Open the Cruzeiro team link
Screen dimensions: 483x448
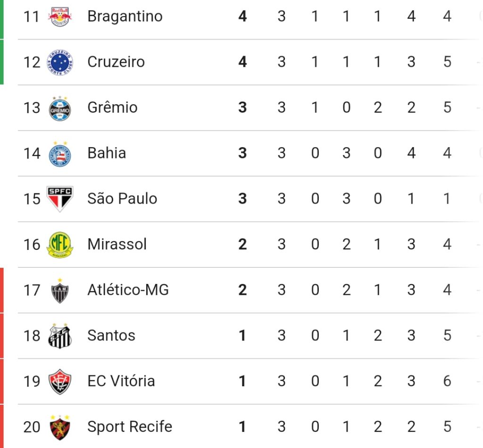pyautogui.click(x=116, y=62)
